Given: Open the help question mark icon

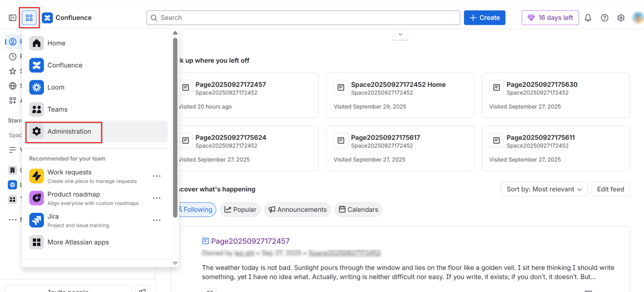Looking at the screenshot, I should click(x=604, y=18).
